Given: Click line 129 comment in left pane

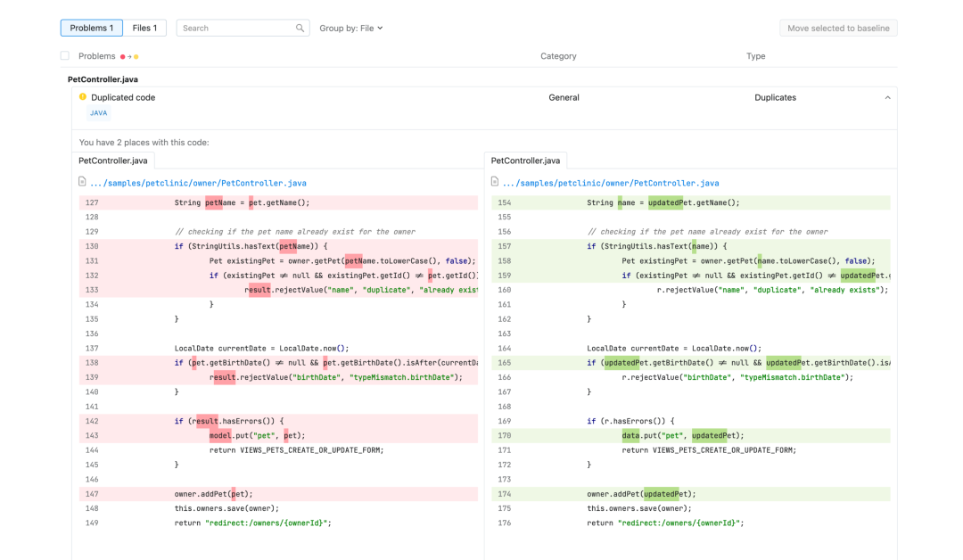Looking at the screenshot, I should [x=295, y=232].
